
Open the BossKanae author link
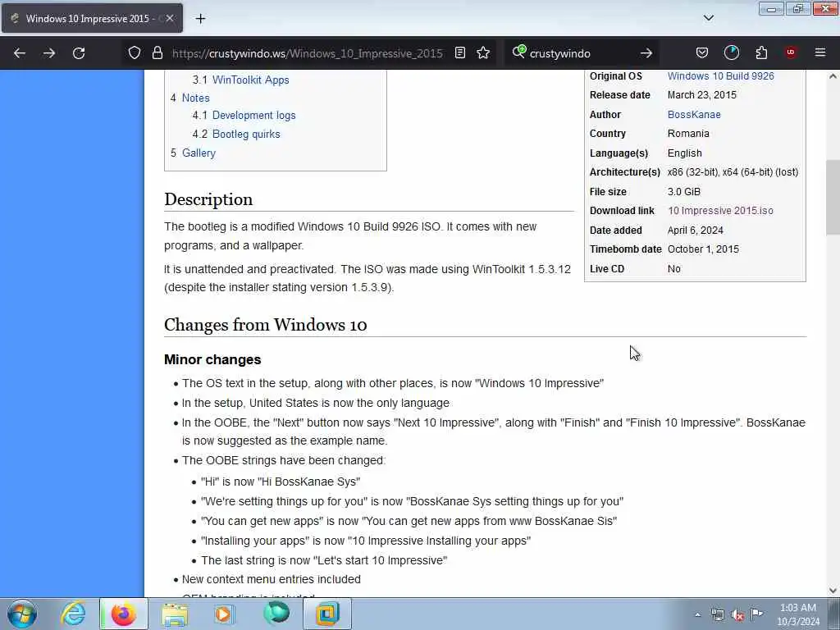point(694,115)
